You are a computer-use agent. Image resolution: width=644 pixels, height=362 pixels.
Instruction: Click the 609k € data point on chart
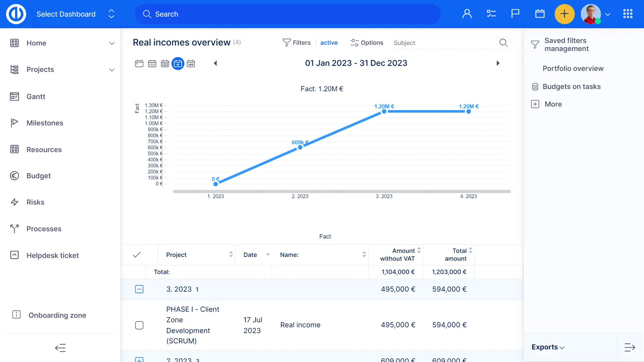coord(300,147)
